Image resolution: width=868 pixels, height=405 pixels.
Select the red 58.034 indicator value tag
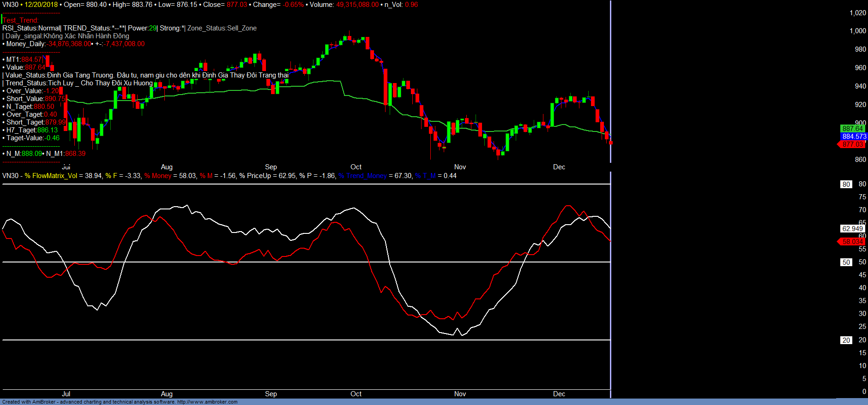[852, 242]
